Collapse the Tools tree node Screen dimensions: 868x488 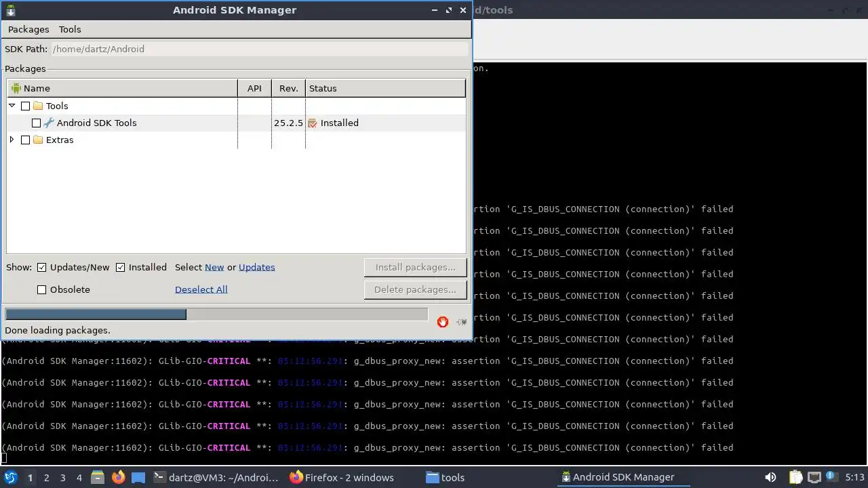pos(12,106)
